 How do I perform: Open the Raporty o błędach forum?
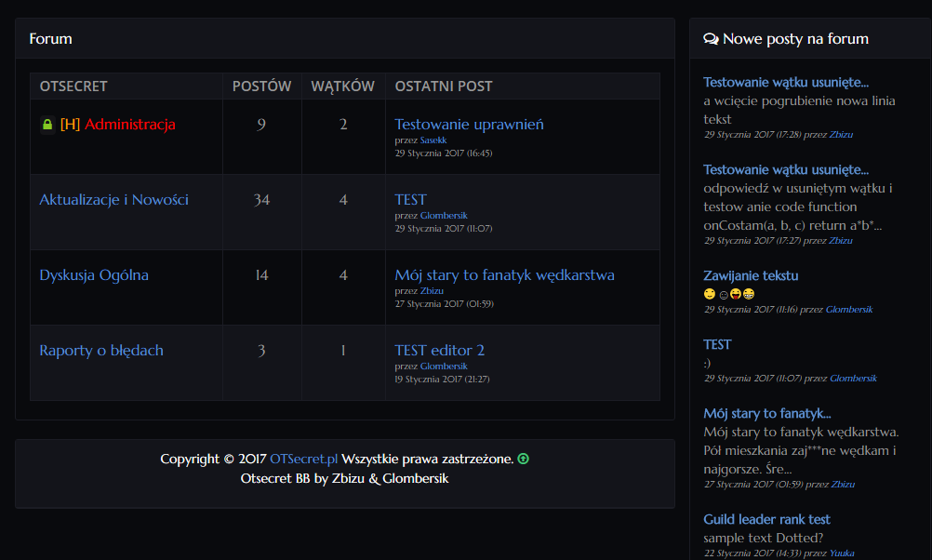[101, 351]
